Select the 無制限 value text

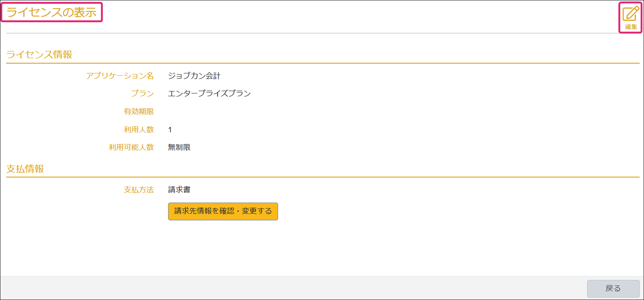tap(179, 147)
